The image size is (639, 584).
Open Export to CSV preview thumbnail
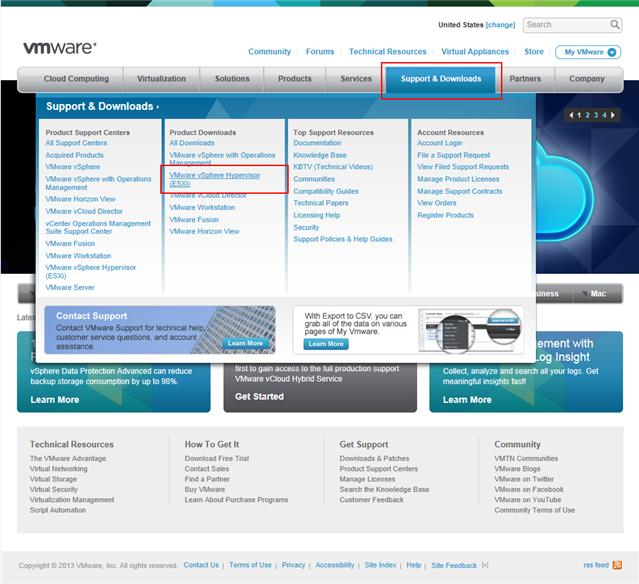point(470,330)
